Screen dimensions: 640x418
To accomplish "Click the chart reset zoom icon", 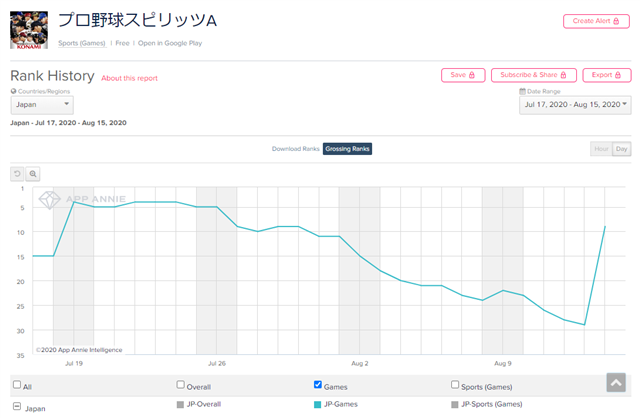I will click(x=17, y=174).
